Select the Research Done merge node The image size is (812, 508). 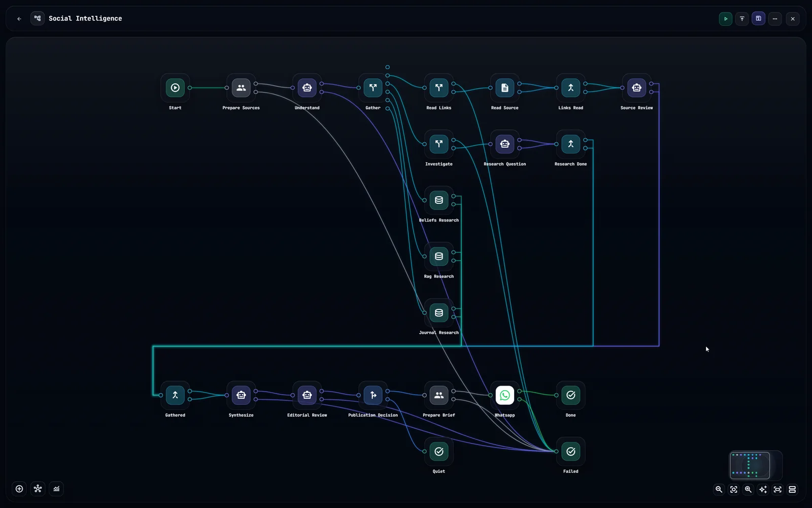571,144
